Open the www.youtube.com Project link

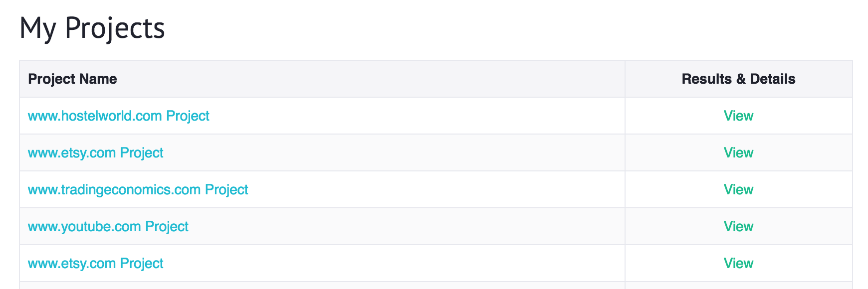[x=108, y=227]
